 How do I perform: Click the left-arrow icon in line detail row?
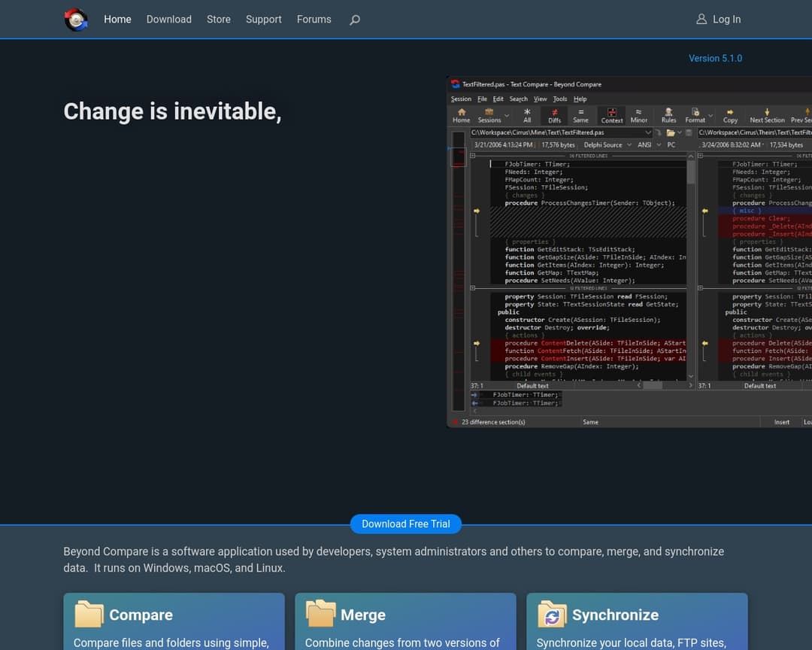tap(474, 402)
